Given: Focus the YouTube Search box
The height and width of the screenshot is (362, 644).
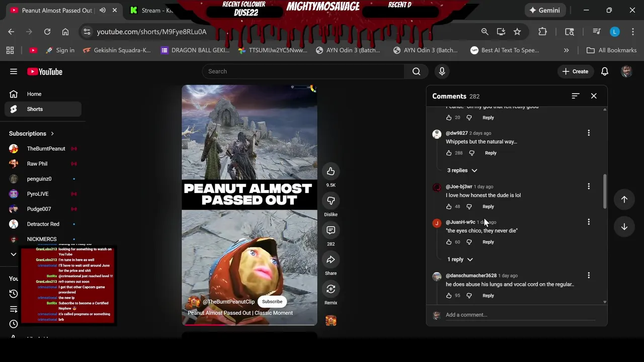Looking at the screenshot, I should coord(303,71).
